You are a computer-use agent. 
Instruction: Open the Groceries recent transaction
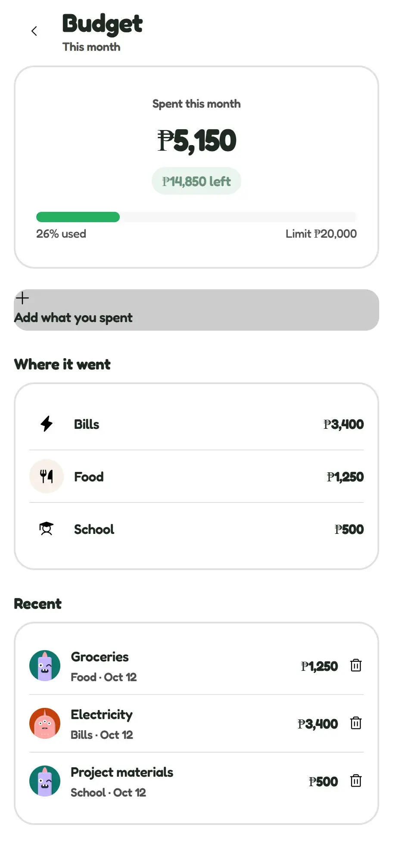[196, 666]
